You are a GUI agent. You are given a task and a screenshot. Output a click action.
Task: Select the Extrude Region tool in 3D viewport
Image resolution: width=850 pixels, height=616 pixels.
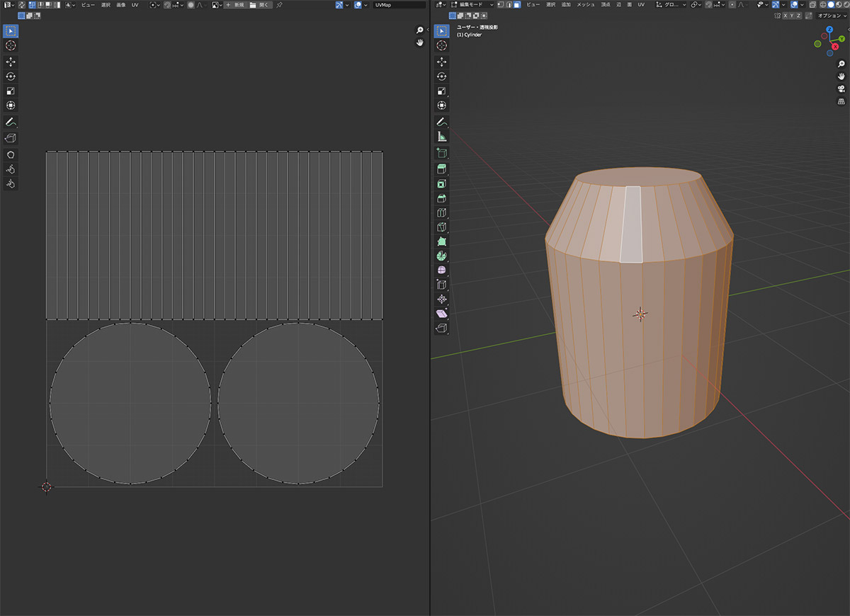click(x=441, y=169)
